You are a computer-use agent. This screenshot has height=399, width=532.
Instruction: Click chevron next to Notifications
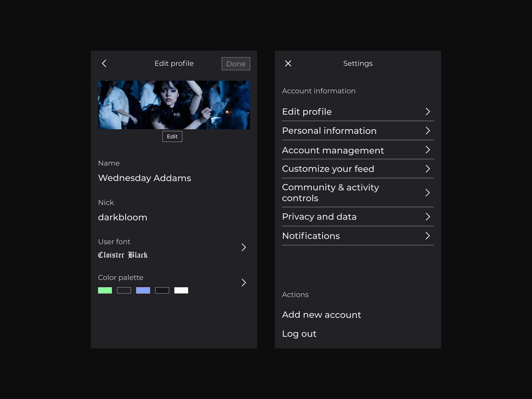point(427,236)
